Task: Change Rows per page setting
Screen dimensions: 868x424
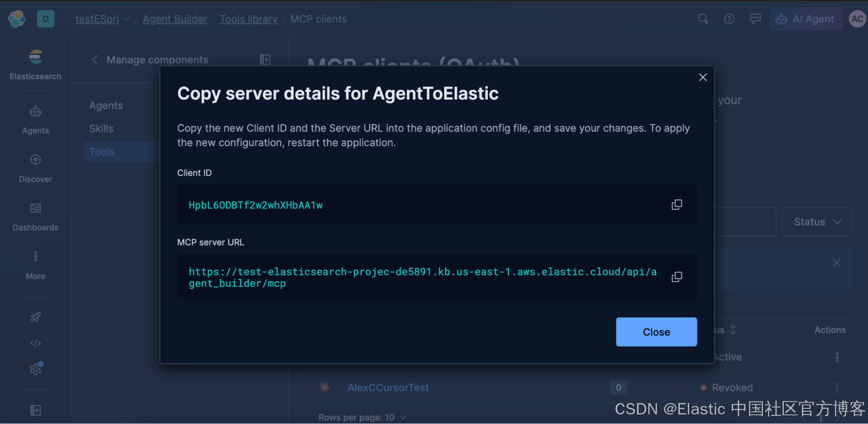Action: [363, 417]
